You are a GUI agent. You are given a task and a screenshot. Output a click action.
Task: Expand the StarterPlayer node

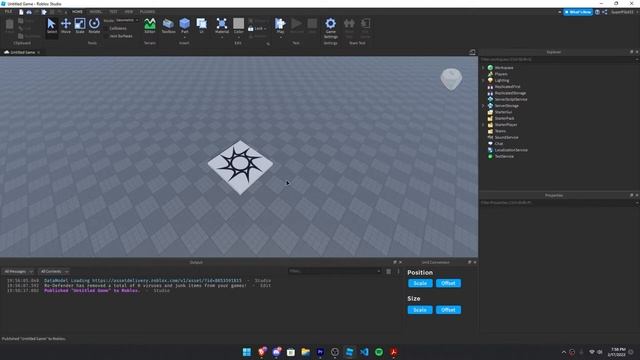tap(483, 124)
